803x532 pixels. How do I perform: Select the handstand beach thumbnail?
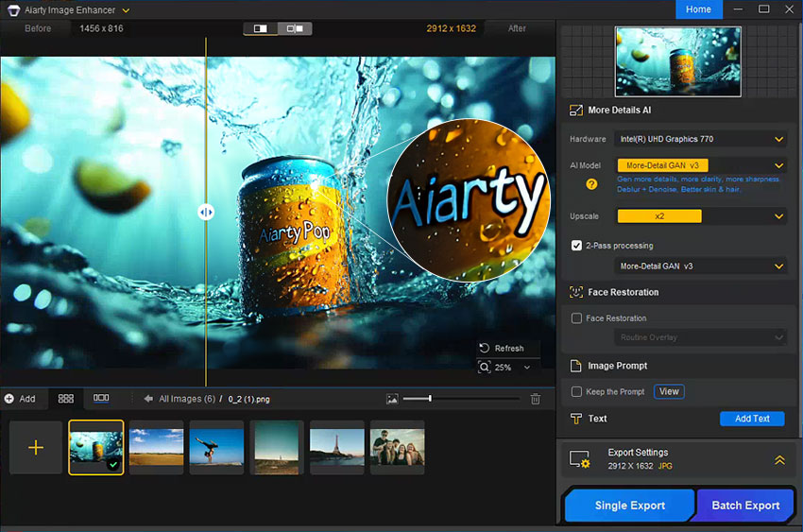tap(216, 448)
